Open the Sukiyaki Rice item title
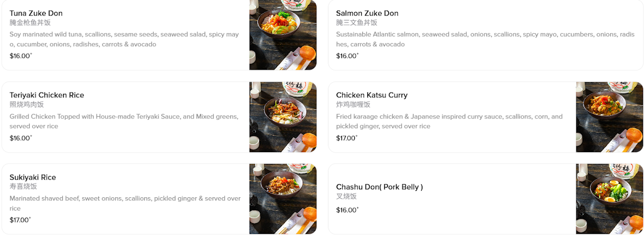644x236 pixels. coord(33,177)
